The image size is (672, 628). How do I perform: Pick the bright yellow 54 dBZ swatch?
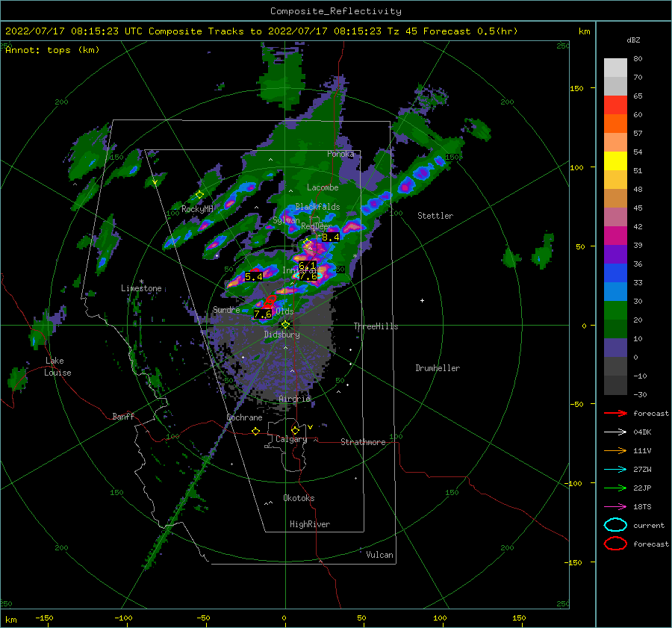[615, 161]
